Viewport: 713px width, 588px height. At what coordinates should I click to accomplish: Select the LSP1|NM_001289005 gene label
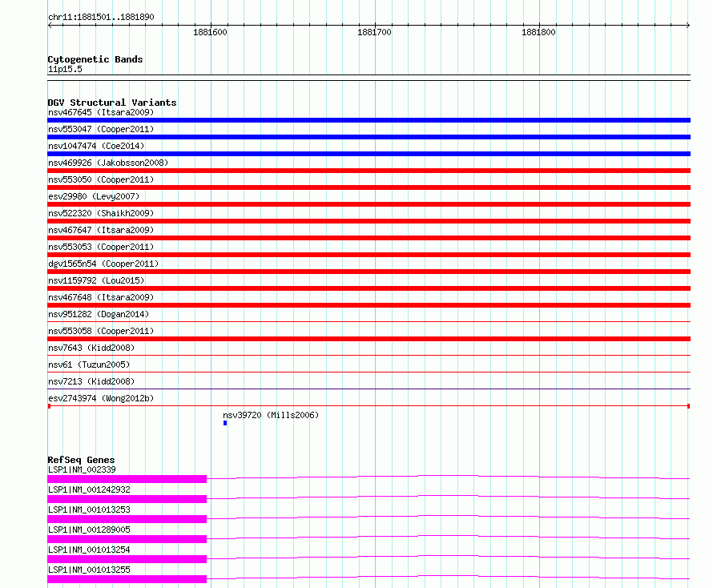[89, 530]
